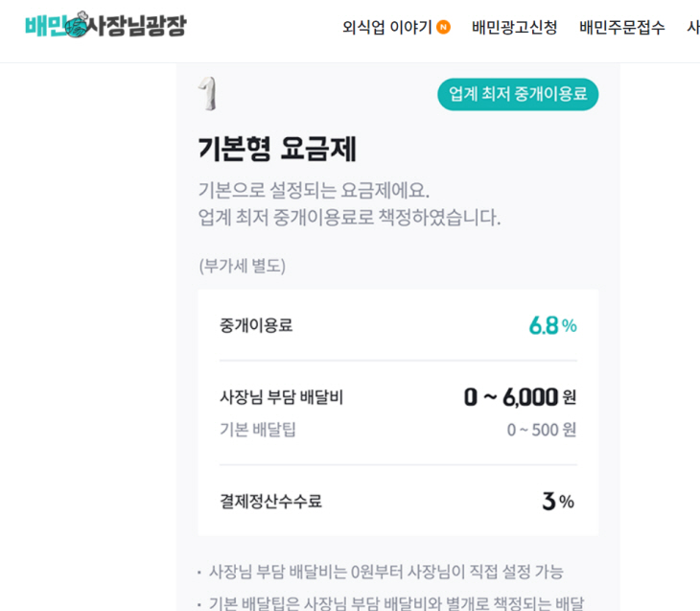Click the 사장님 부담 배달비 label
The width and height of the screenshot is (700, 611).
coord(281,396)
